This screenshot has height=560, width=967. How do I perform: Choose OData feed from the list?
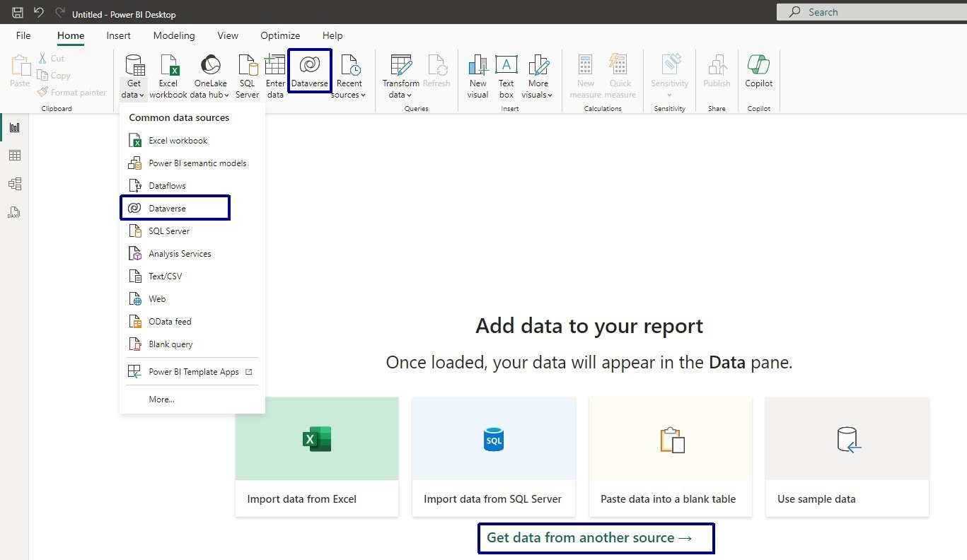pyautogui.click(x=192, y=322)
